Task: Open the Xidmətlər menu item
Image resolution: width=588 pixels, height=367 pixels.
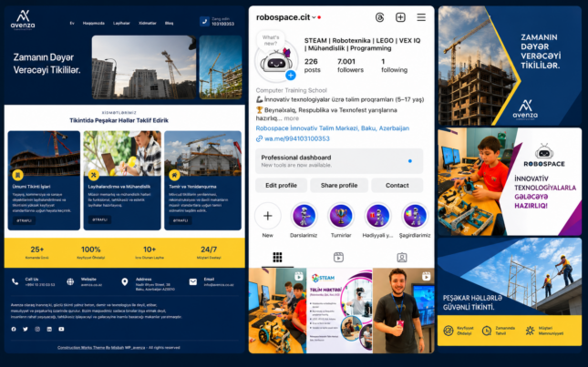Action: point(148,23)
